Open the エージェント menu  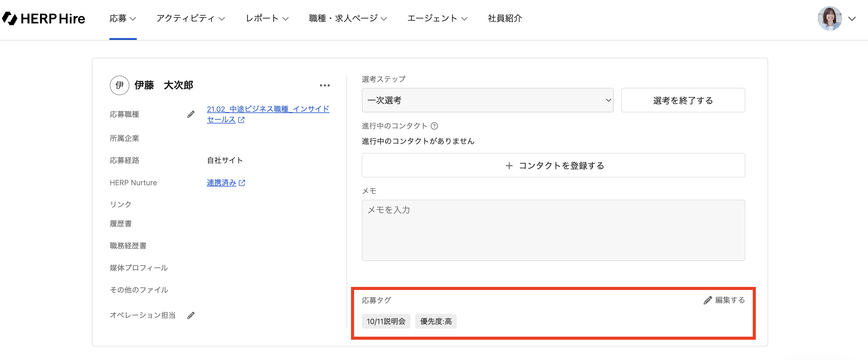tap(437, 18)
